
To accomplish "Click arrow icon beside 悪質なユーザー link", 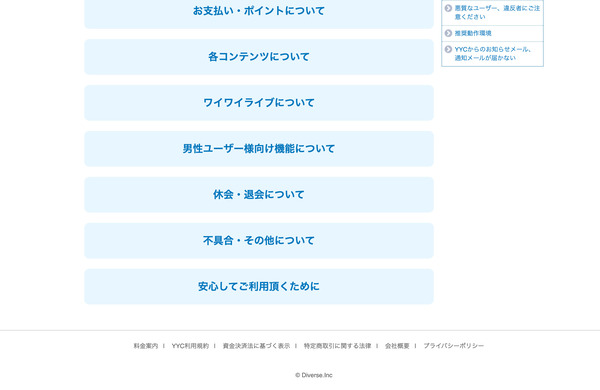I will pos(448,8).
